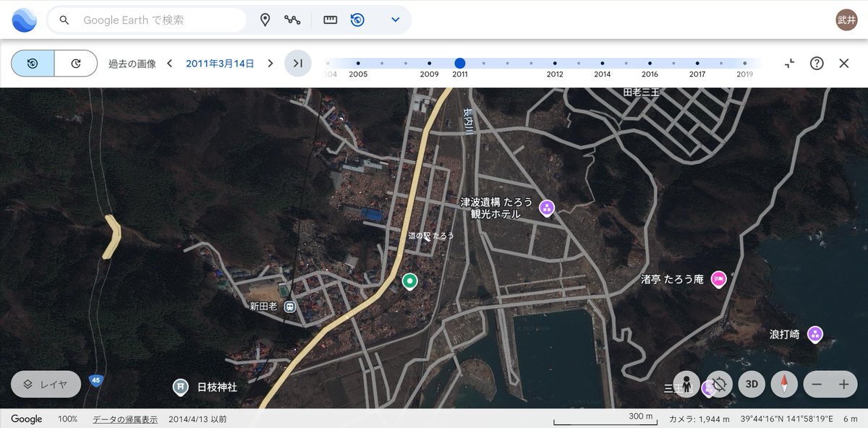868x428 pixels.
Task: Collapse the historical imagery timeline bar
Action: [790, 64]
